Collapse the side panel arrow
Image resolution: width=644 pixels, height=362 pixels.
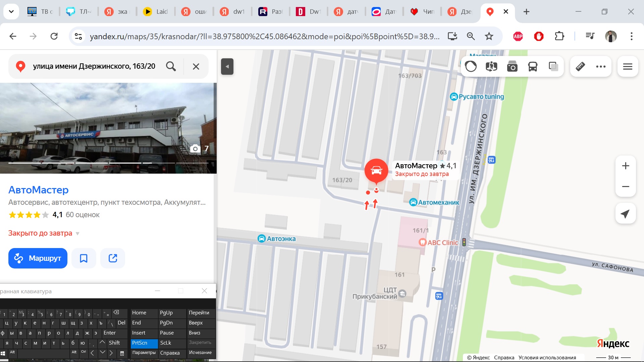227,66
